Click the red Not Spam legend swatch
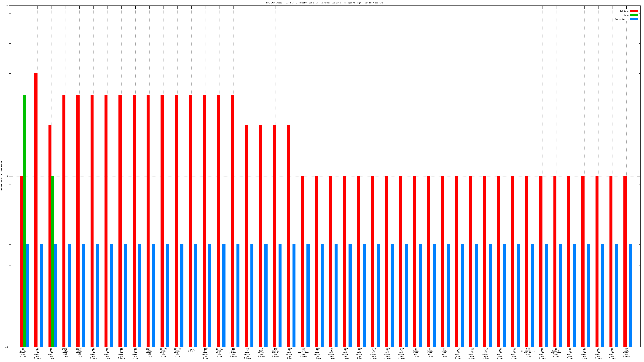 634,11
